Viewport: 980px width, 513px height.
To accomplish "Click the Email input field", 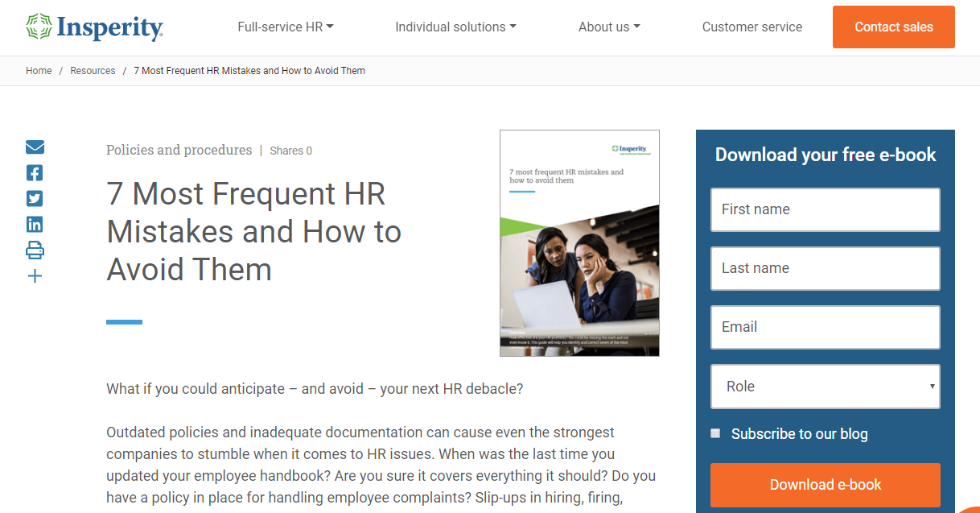I will [825, 327].
